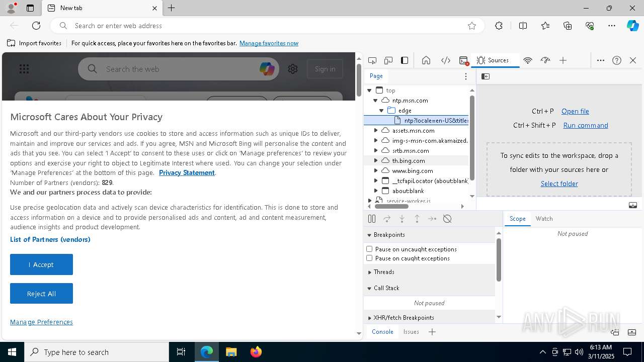
Task: Open Manage Preferences link
Action: click(41, 322)
